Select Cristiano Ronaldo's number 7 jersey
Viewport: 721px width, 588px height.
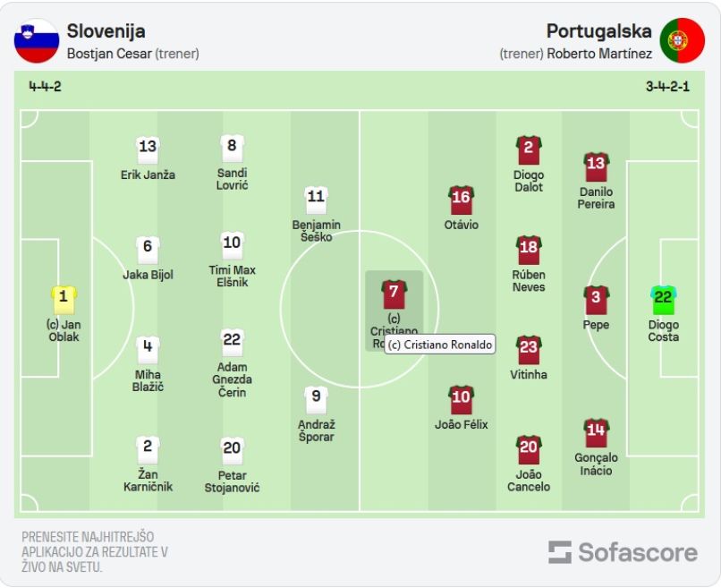coord(394,294)
